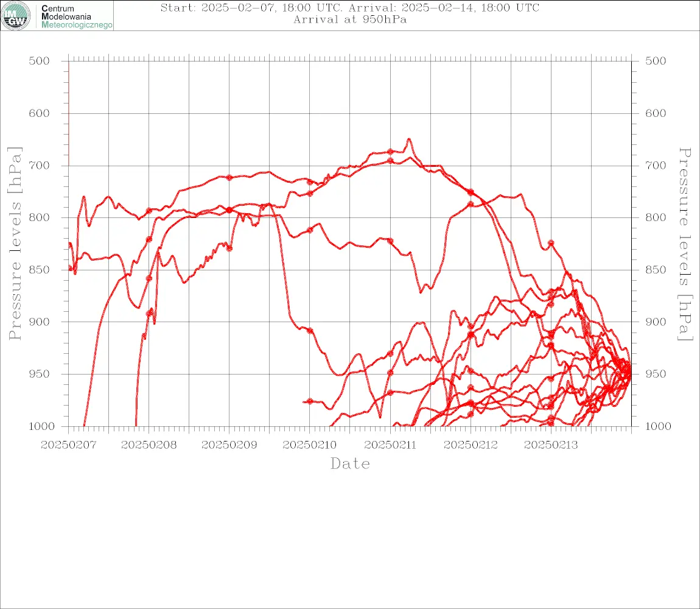Click the right 'Pressure levels [hPa]' axis title
700x609 pixels.
(685, 244)
